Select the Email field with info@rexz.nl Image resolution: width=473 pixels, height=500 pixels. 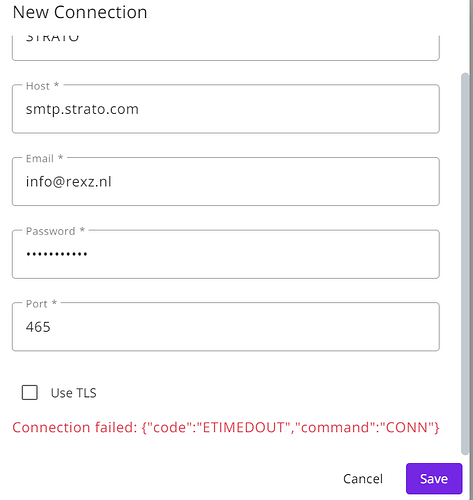coord(226,182)
